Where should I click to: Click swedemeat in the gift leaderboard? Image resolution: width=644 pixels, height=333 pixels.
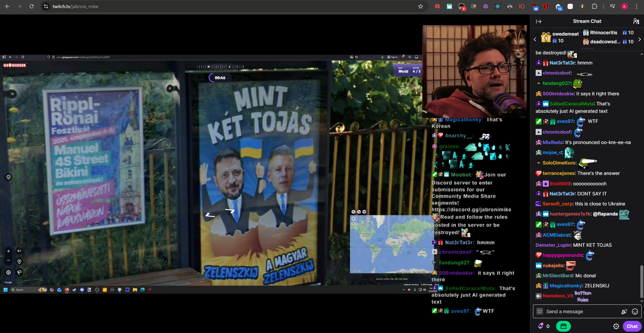[x=565, y=34]
